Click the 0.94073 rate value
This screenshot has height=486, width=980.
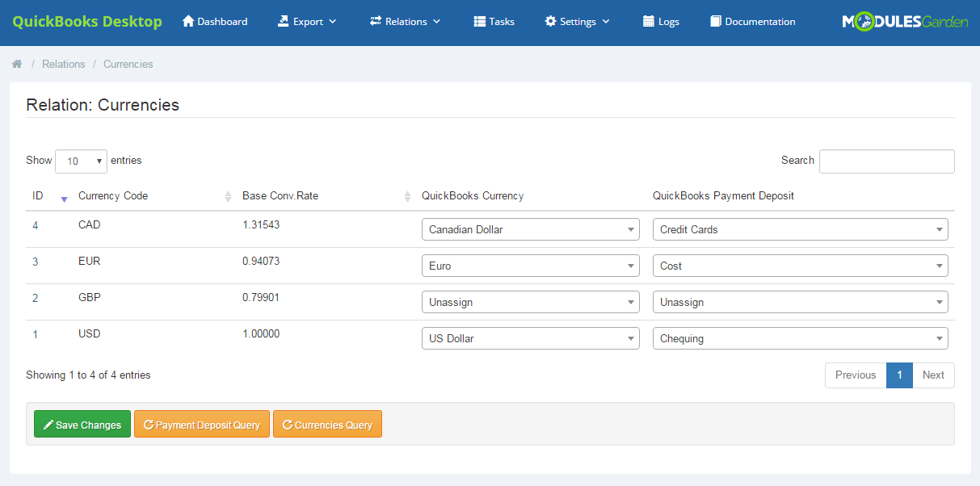[x=261, y=261]
